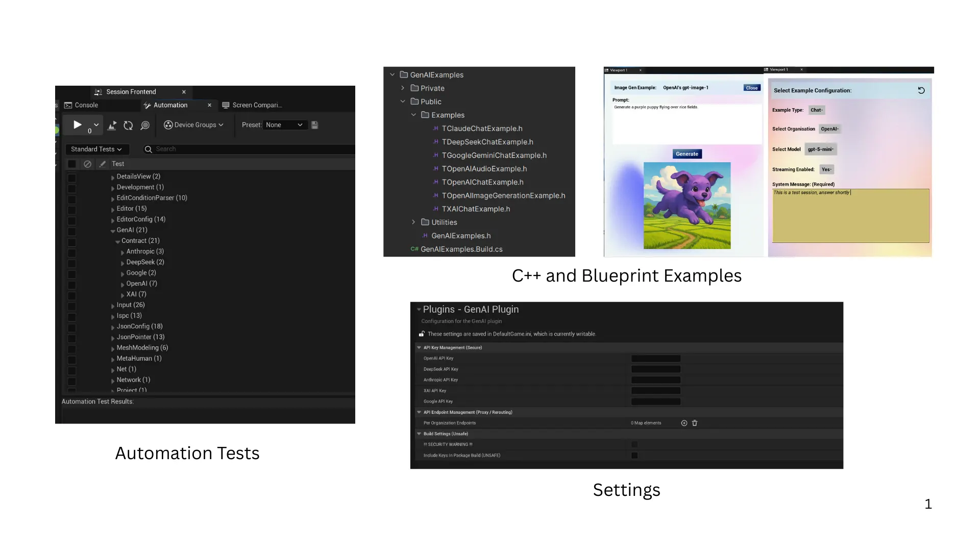Image resolution: width=980 pixels, height=551 pixels.
Task: Select the TOpenAIChatExample.h file
Action: point(482,182)
